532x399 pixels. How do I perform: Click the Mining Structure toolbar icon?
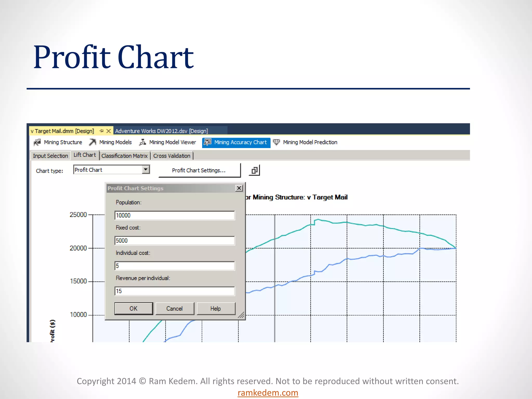tap(37, 142)
